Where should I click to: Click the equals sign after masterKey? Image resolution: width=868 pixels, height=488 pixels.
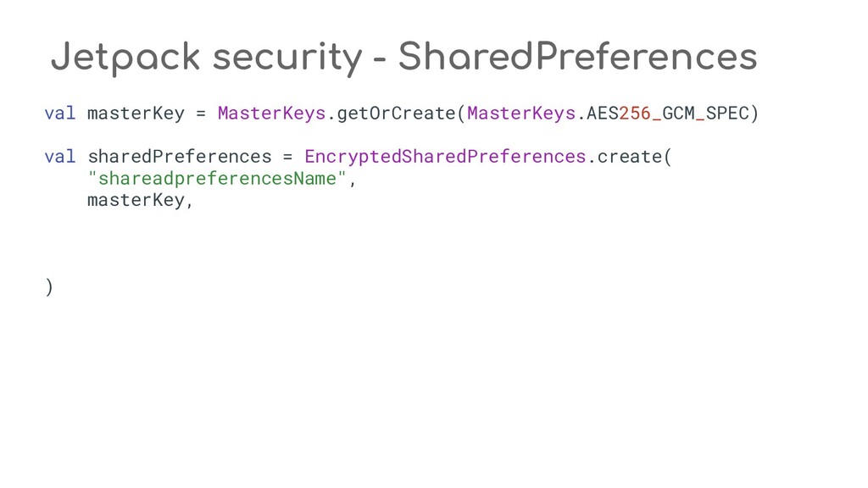tap(201, 113)
